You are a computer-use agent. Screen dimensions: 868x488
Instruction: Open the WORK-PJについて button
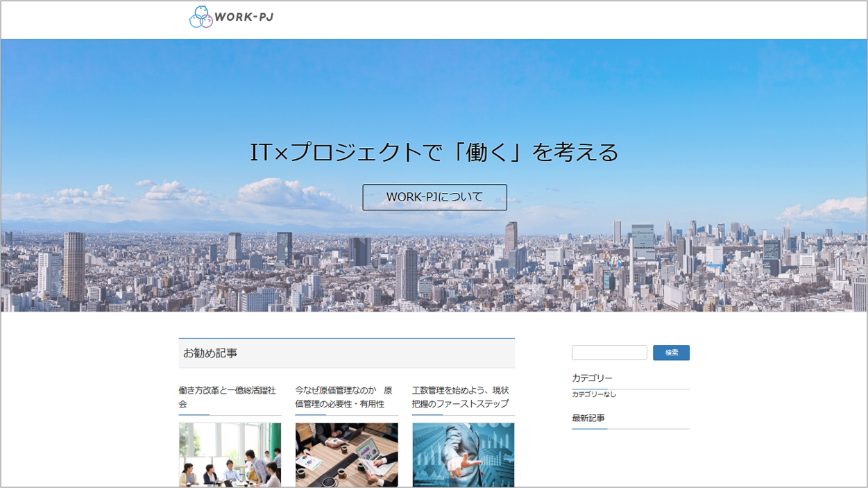click(434, 197)
